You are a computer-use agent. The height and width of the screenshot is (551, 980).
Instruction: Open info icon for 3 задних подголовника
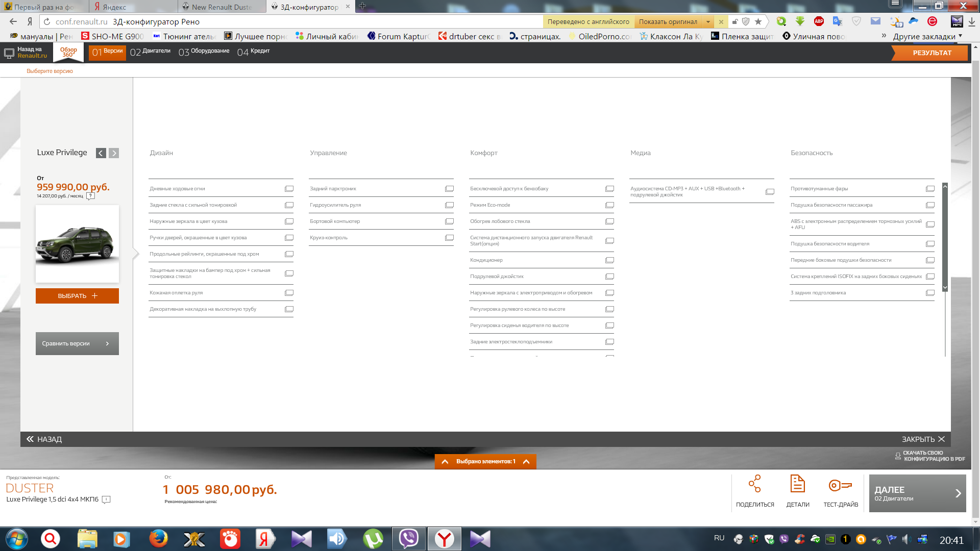930,293
